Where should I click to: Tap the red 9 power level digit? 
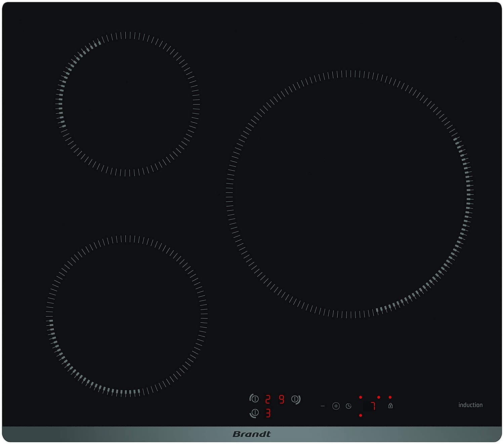point(282,399)
